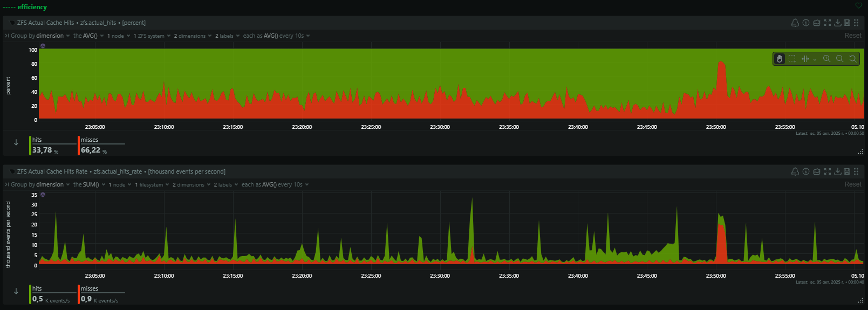This screenshot has height=310, width=868.
Task: Open 2 dimensions dropdown on hits rate chart
Action: pos(191,184)
